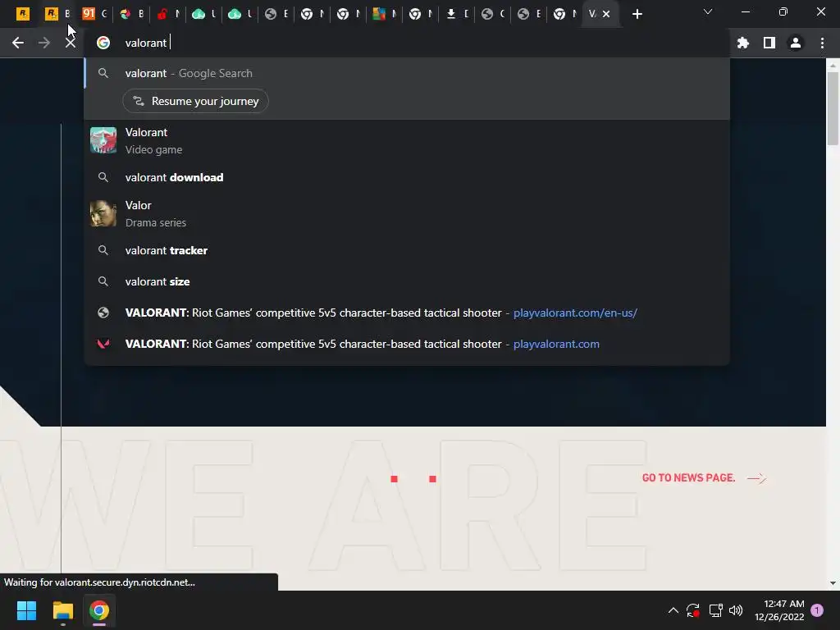Image resolution: width=840 pixels, height=630 pixels.
Task: Open the playvalorant.com/en-us/ suggestion
Action: (x=407, y=313)
